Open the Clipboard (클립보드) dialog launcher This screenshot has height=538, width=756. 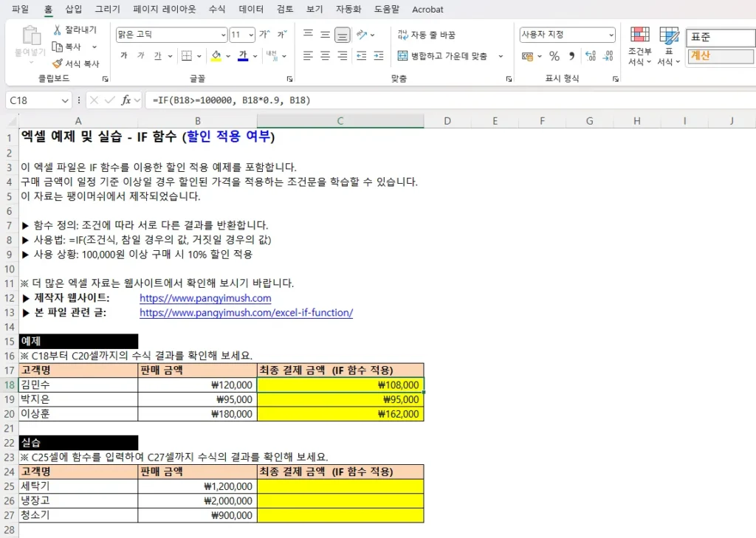[105, 78]
